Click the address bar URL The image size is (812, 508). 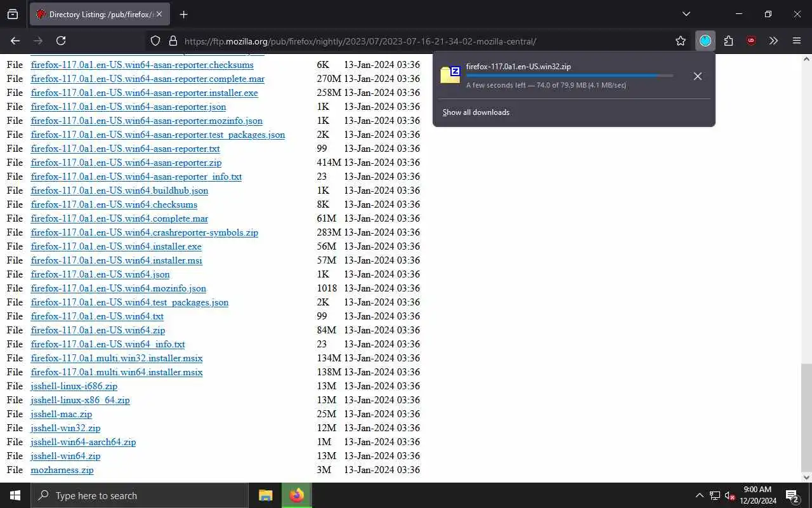[360, 41]
